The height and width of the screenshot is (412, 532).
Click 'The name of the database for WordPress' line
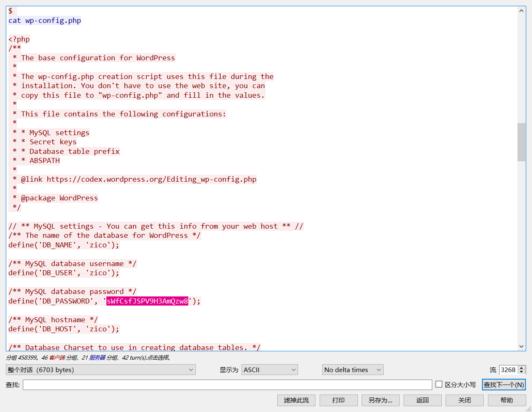tap(104, 235)
